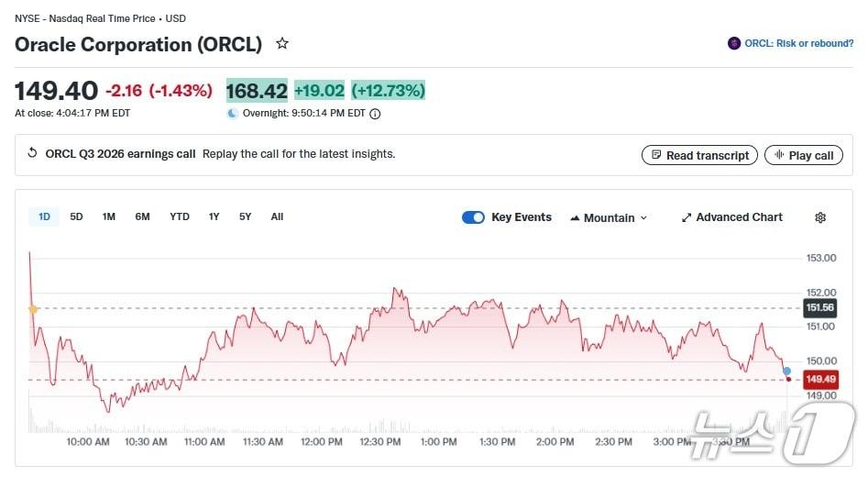868x477 pixels.
Task: Switch chart to YTD range
Action: tap(180, 216)
